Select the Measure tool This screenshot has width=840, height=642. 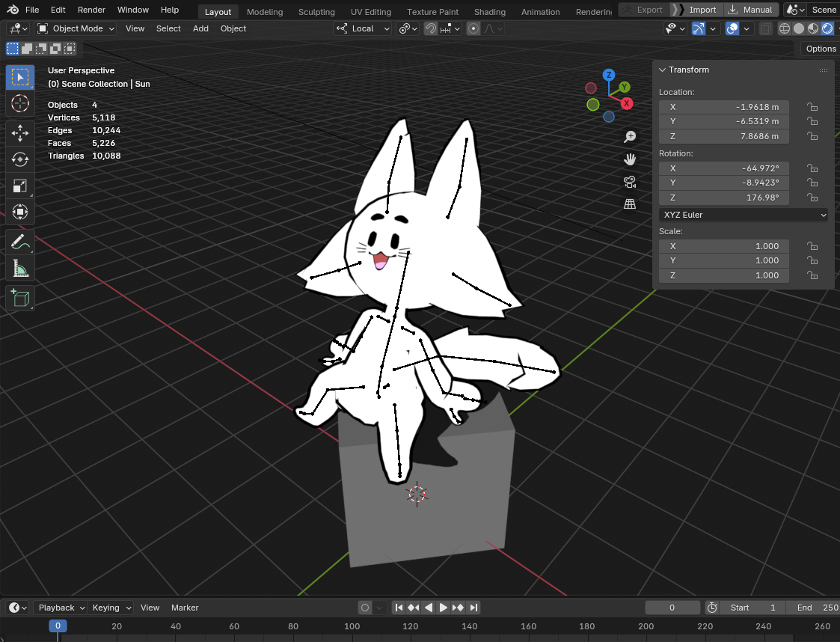(x=20, y=268)
